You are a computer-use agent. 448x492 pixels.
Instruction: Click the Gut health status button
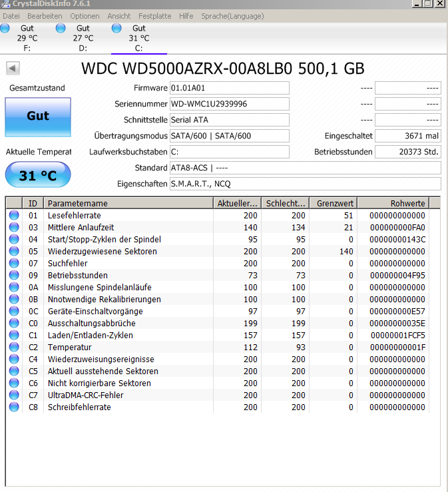(x=38, y=117)
